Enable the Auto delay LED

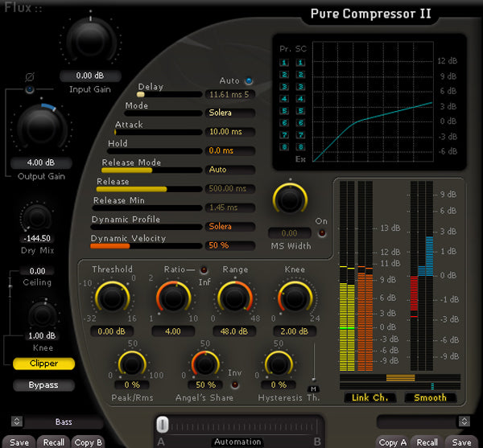[249, 81]
